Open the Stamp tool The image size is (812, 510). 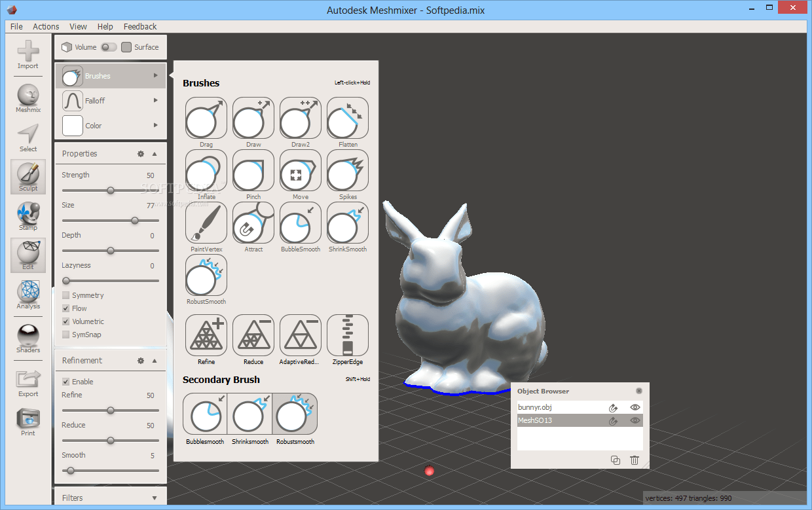coord(28,216)
